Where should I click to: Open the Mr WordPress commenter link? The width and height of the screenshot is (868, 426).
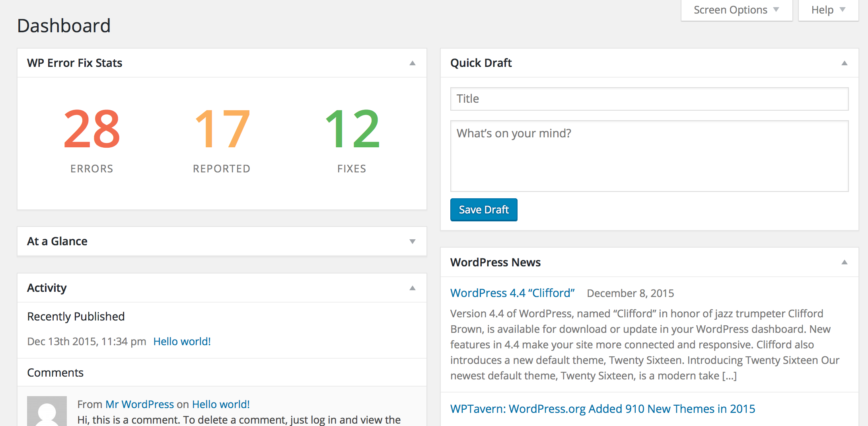point(140,405)
